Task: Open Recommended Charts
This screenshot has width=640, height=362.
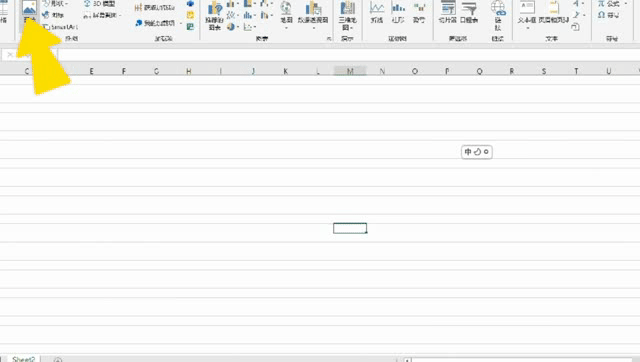Action: 214,16
